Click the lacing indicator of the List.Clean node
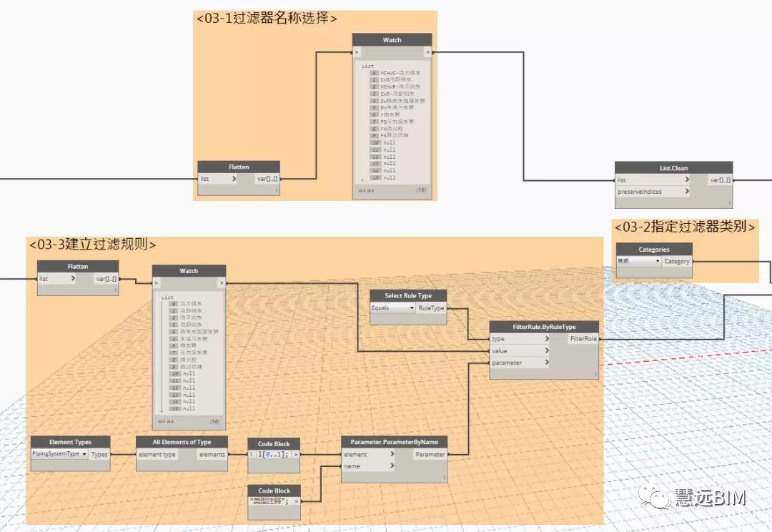The height and width of the screenshot is (532, 772). click(x=729, y=203)
